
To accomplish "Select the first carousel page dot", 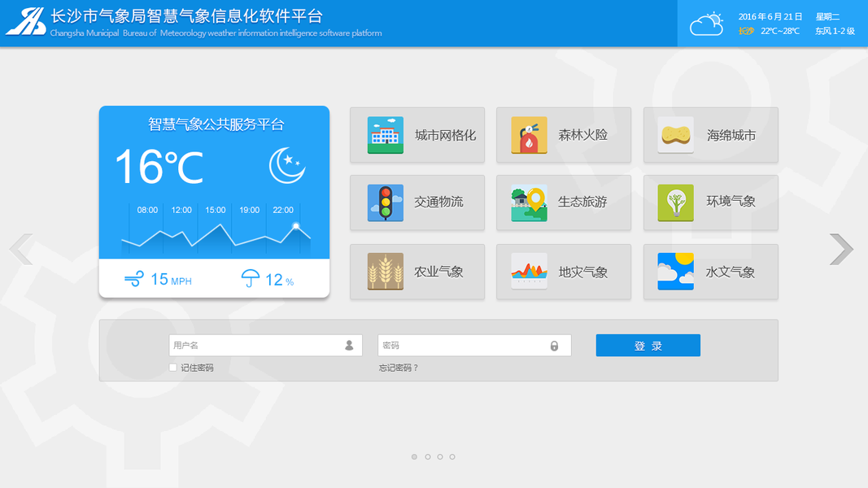I will pos(414,457).
